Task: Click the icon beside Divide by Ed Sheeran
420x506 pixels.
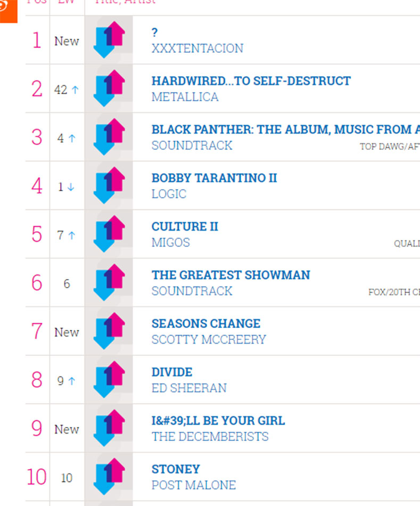Action: pos(109,379)
